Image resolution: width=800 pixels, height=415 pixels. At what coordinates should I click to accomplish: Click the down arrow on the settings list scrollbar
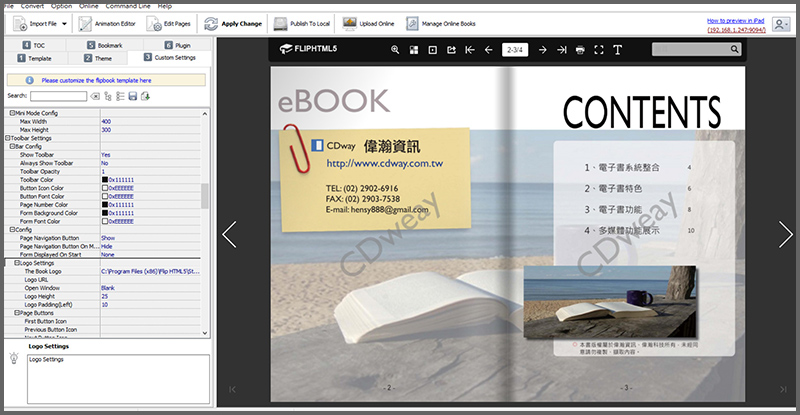click(x=205, y=333)
